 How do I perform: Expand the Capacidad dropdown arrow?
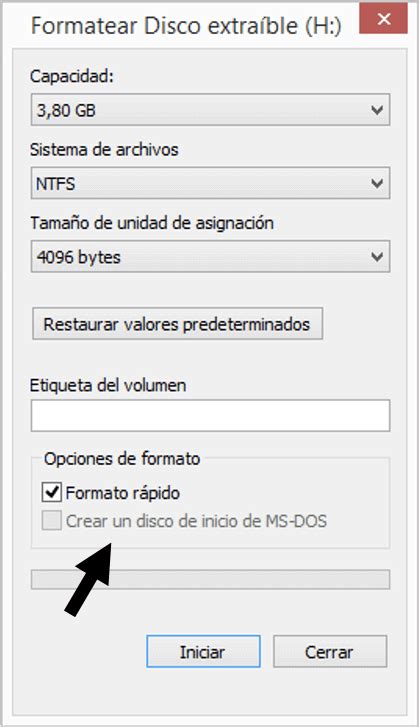pos(377,110)
